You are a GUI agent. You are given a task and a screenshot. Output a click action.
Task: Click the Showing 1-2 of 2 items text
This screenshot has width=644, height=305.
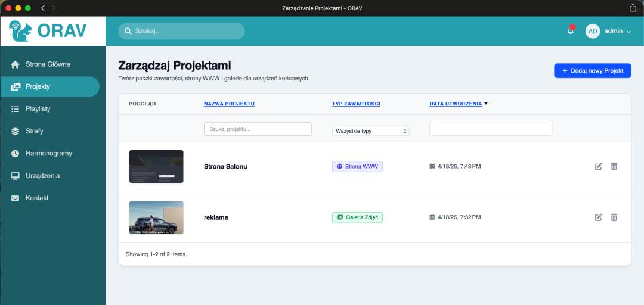click(x=156, y=254)
